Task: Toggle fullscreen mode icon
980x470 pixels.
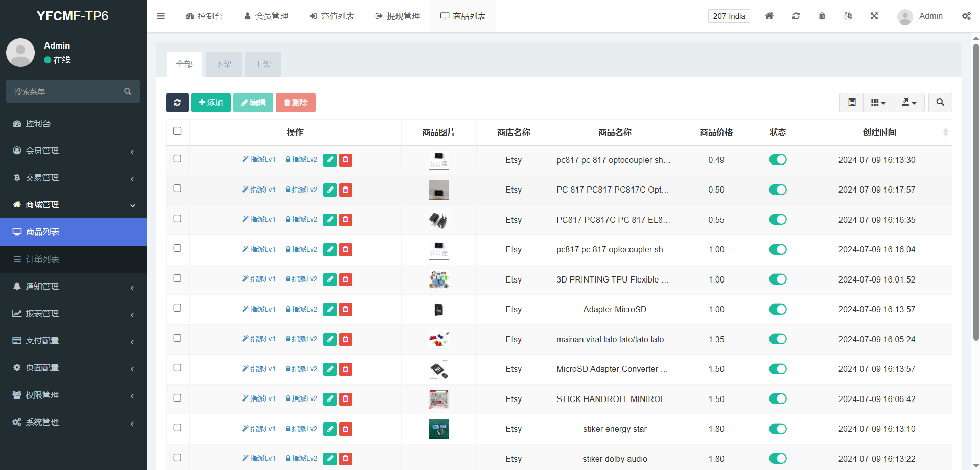Action: (874, 16)
